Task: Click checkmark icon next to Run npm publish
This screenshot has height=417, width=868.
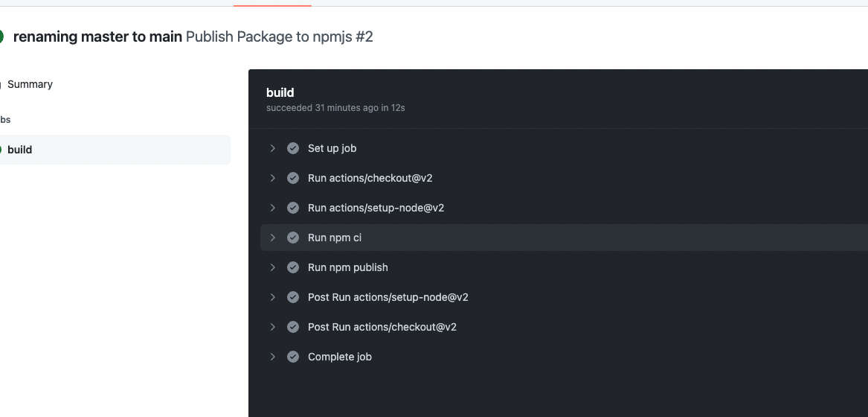Action: (293, 267)
